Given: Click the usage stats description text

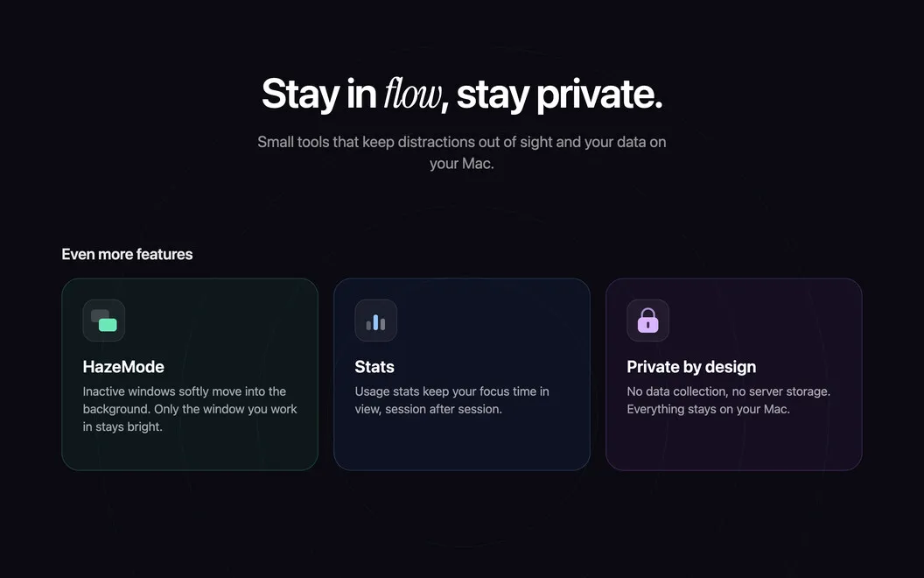Looking at the screenshot, I should click(x=452, y=400).
